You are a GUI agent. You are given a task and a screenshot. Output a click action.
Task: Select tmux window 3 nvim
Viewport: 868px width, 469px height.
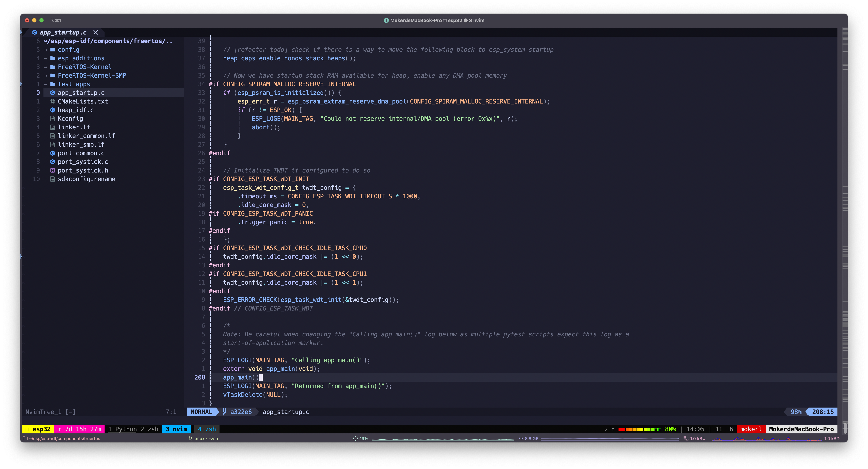177,429
